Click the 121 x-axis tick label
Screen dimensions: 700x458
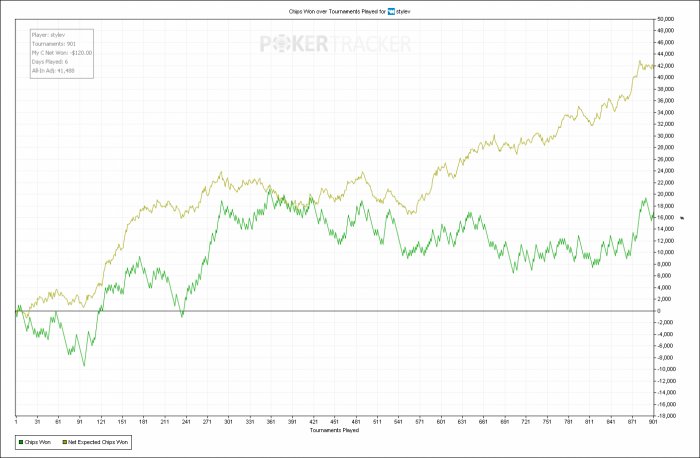point(101,421)
